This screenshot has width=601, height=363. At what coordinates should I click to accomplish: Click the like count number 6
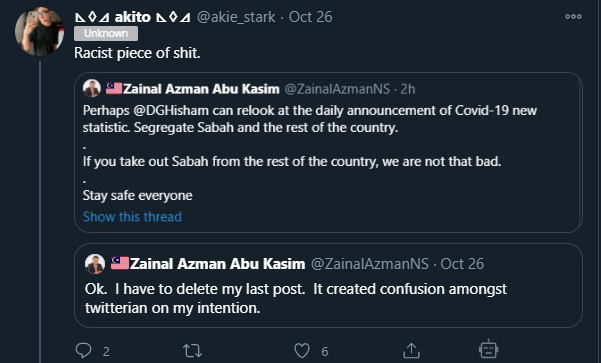tap(325, 351)
